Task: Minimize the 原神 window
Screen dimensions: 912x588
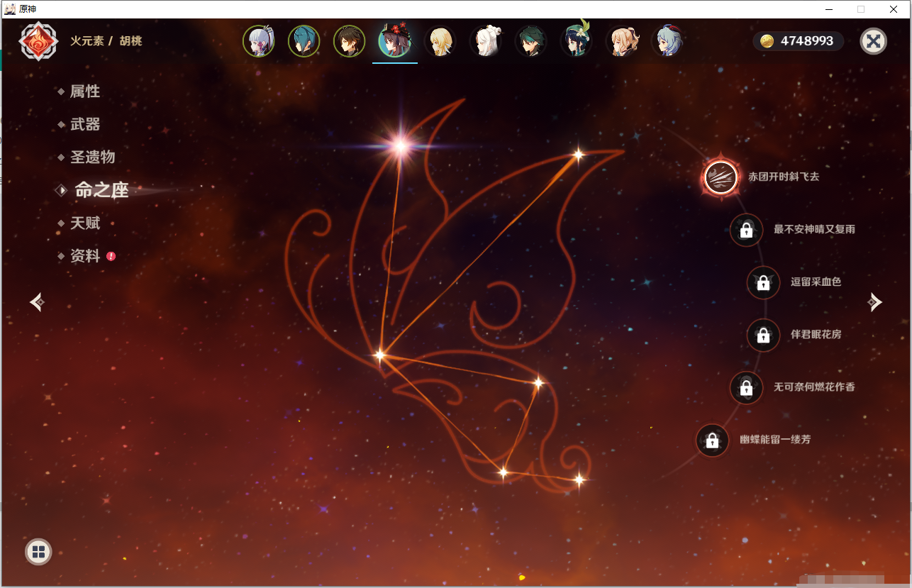Action: point(828,9)
